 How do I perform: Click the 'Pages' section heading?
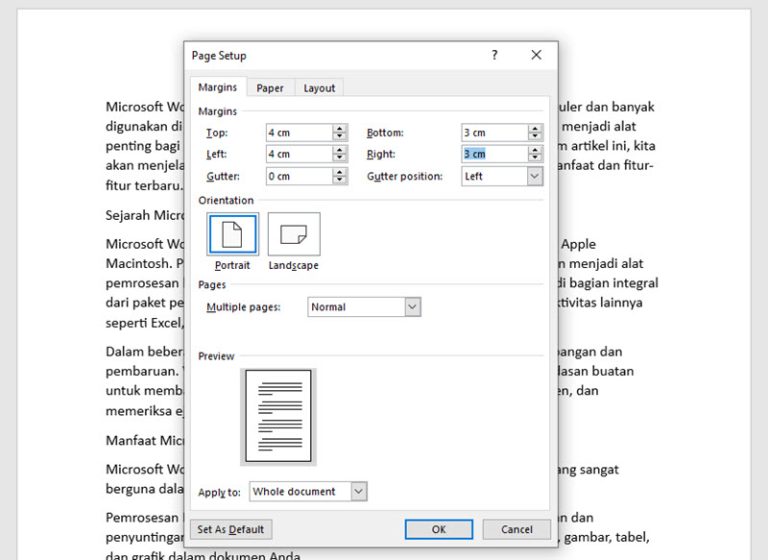point(212,285)
